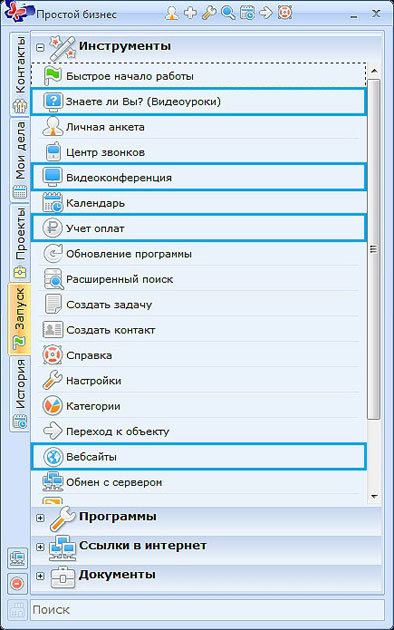Switch to the История side tab
Image resolution: width=394 pixels, height=630 pixels.
pyautogui.click(x=20, y=394)
